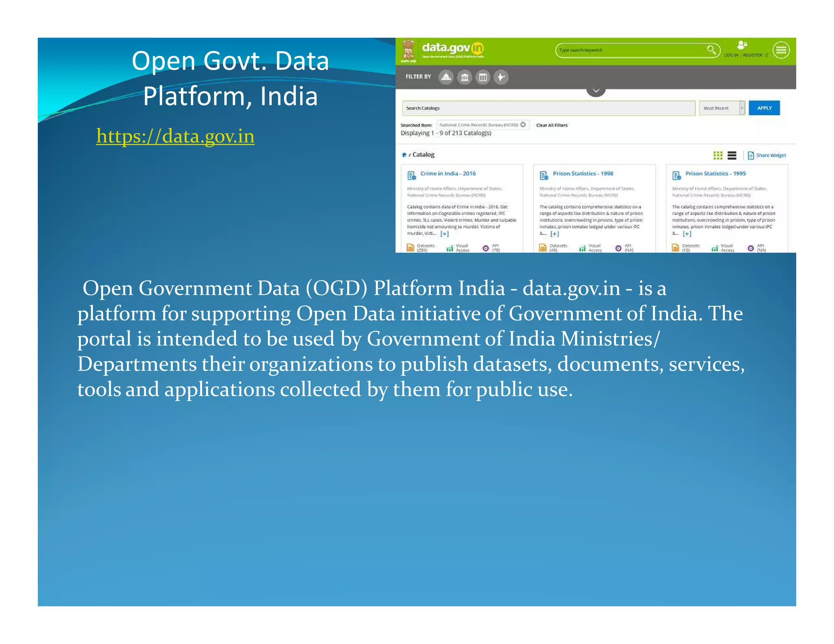834x644 pixels.
Task: Click Clear All Filters
Action: point(551,125)
